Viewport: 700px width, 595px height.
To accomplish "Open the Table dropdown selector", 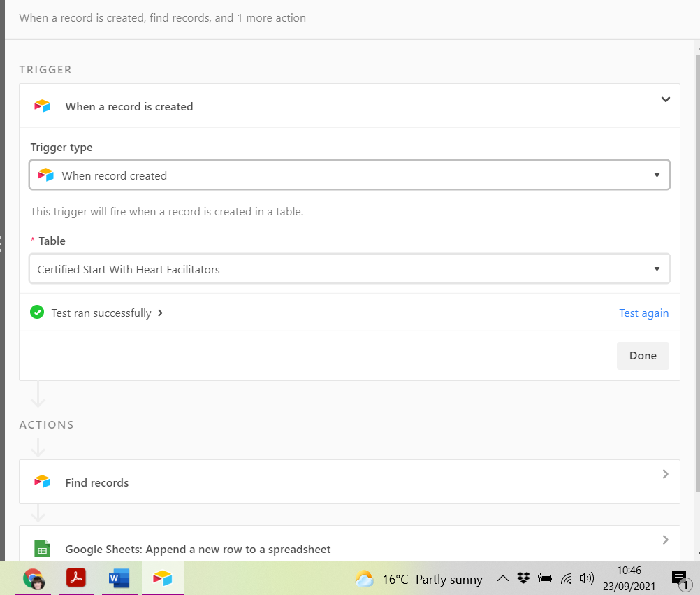I will click(349, 269).
